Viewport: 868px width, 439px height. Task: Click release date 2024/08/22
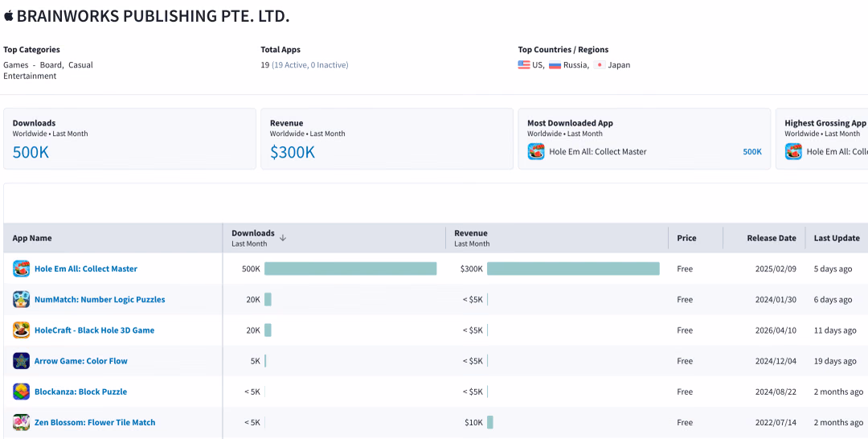[776, 392]
